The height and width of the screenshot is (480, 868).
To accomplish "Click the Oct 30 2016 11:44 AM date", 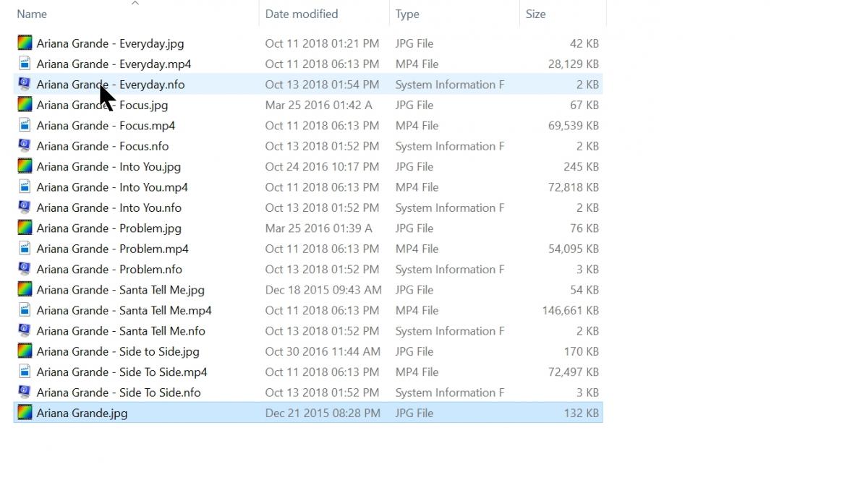I will pos(323,351).
